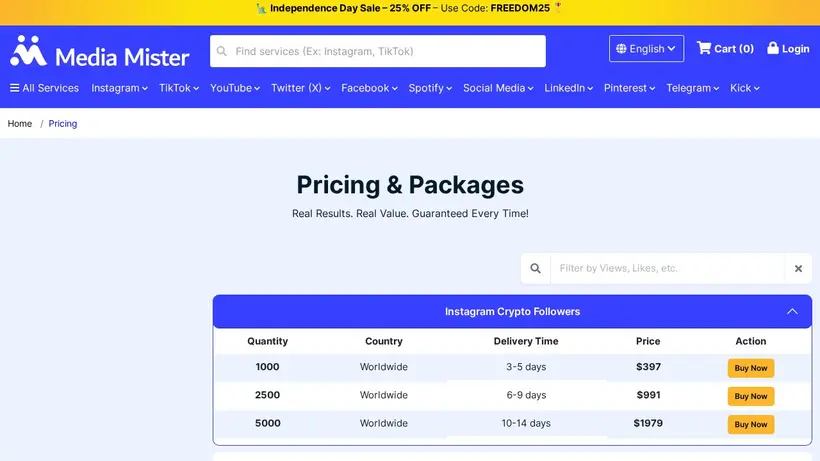Open All Services menu
The width and height of the screenshot is (820, 461).
[x=44, y=88]
